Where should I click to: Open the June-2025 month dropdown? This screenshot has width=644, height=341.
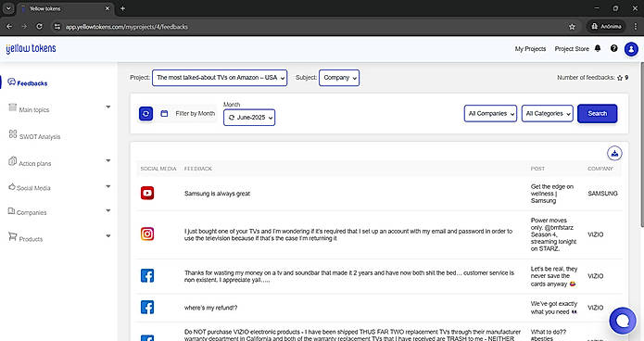click(x=249, y=118)
